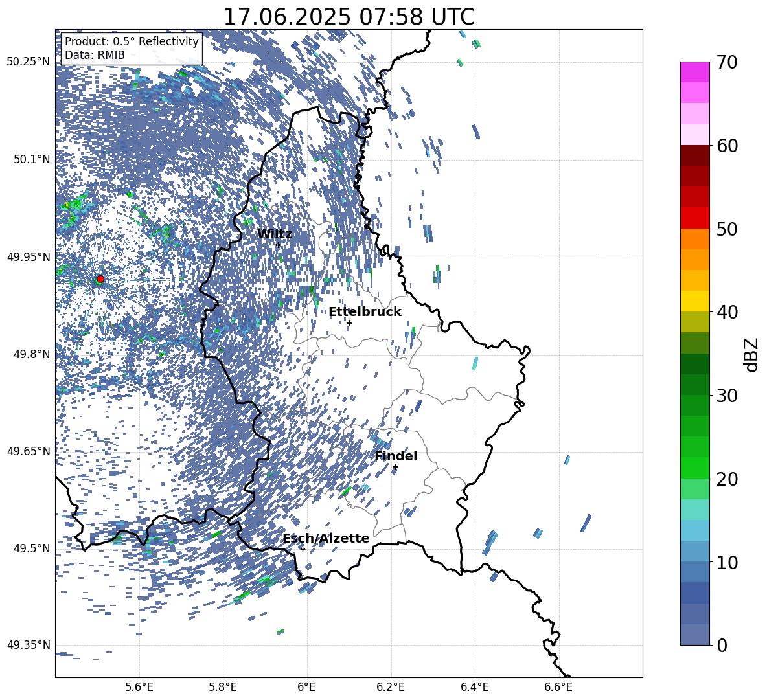Click the 6.6°E longitude tick label
Viewport: 767px width, 700px height.
tap(558, 687)
